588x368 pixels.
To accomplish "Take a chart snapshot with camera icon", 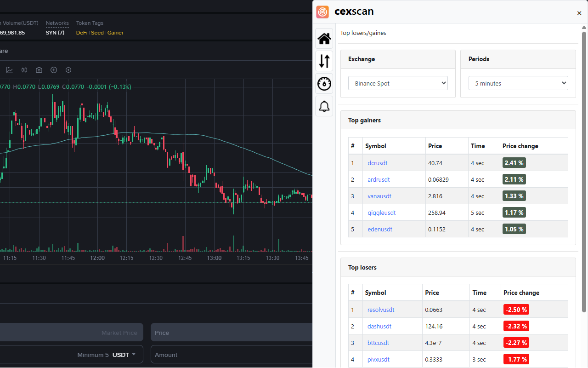I will coord(39,70).
